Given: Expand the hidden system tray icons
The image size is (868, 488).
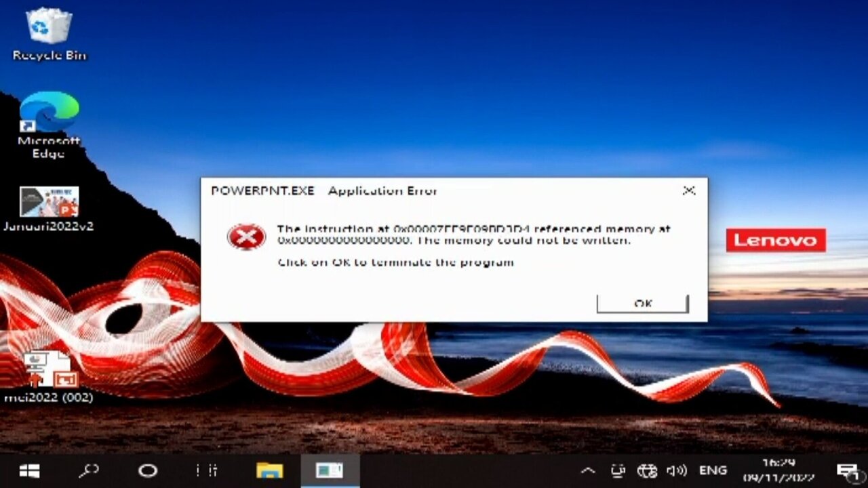Looking at the screenshot, I should 588,470.
